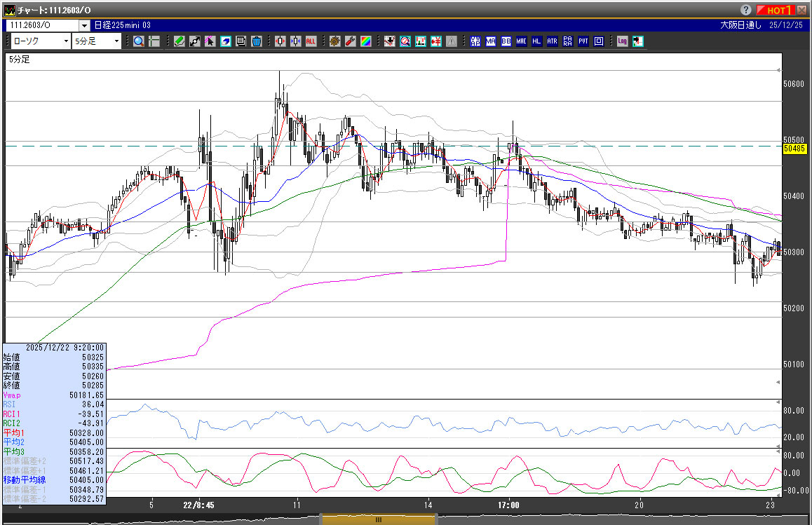The image size is (812, 525).
Task: Select the green pencil drawing tool
Action: (x=180, y=41)
